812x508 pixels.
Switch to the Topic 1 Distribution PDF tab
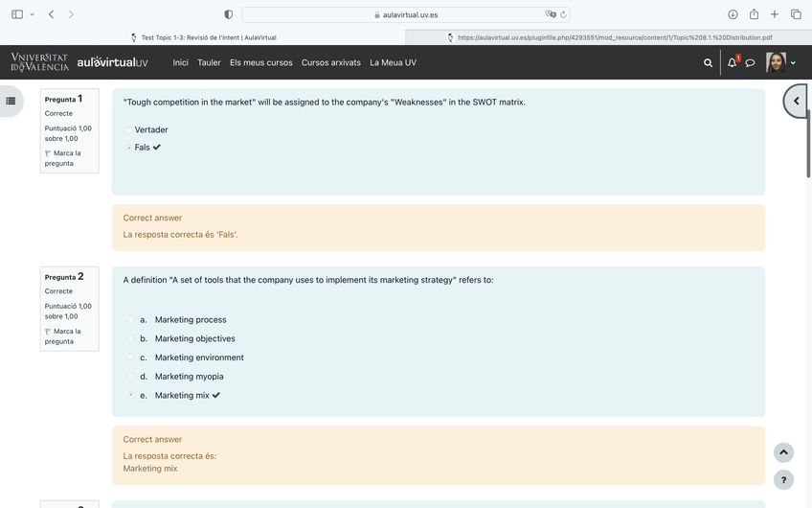[x=608, y=37]
